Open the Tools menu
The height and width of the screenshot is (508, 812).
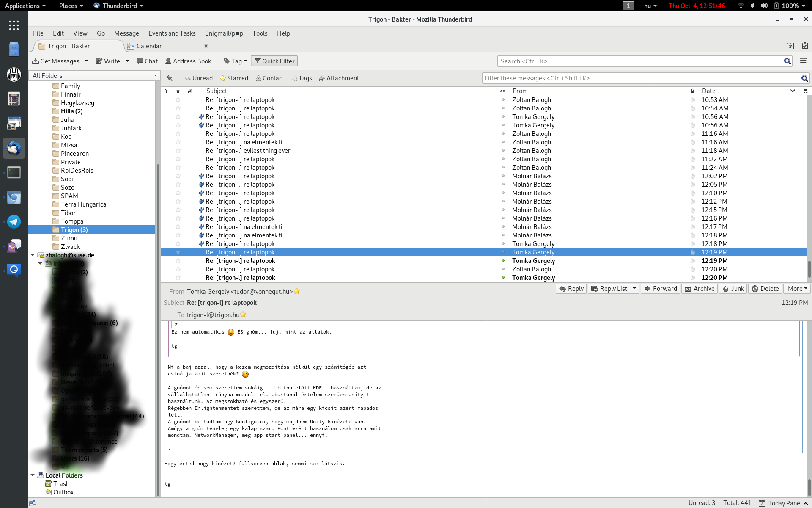pos(260,33)
